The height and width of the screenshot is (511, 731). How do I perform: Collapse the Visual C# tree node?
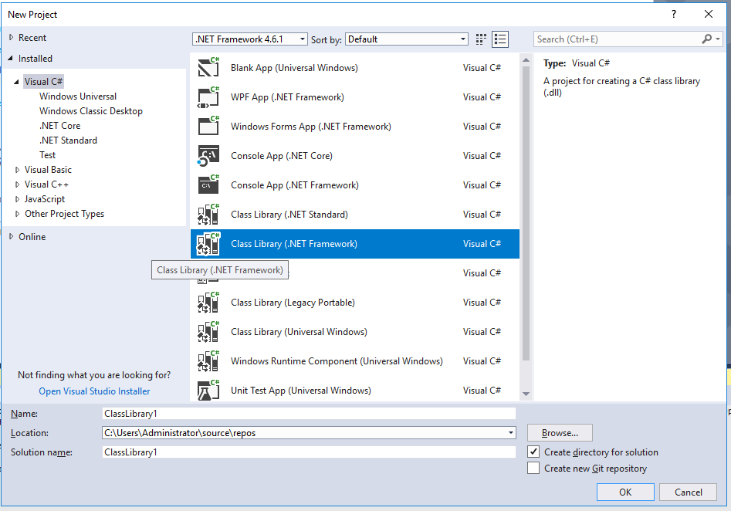tap(17, 82)
